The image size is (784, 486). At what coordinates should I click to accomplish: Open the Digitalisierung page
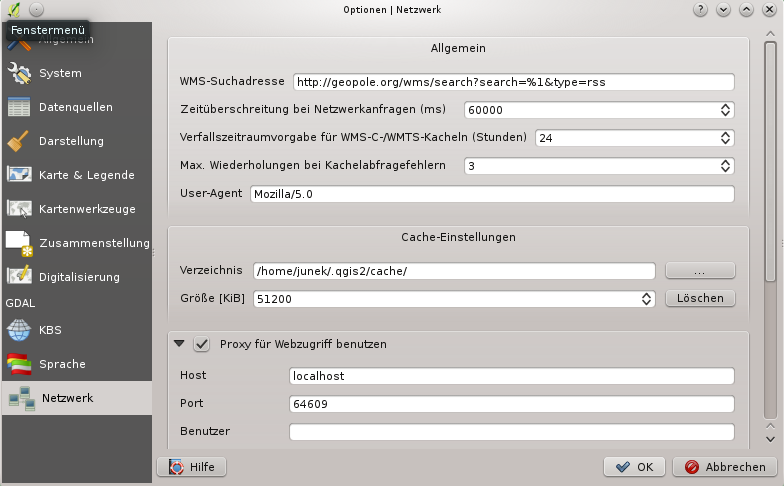(x=77, y=277)
